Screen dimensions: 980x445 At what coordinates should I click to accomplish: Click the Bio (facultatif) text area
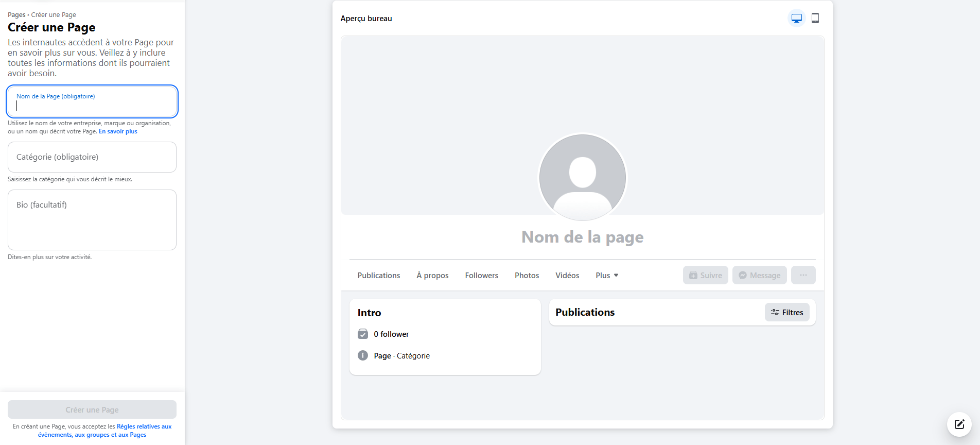92,220
